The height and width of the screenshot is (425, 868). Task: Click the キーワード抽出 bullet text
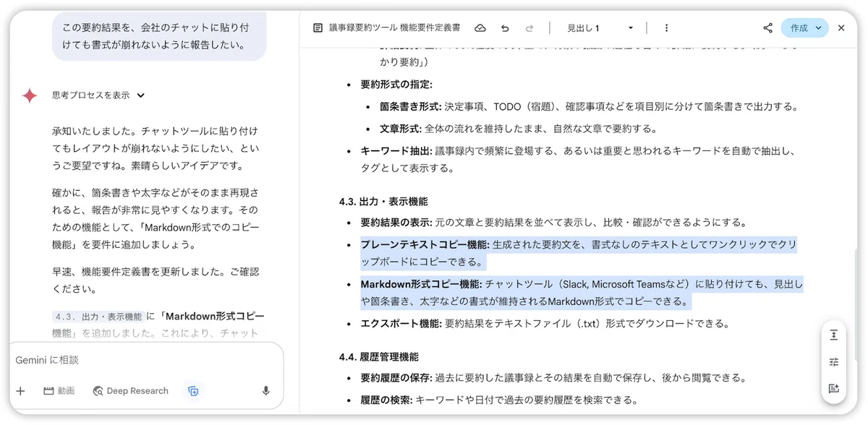(x=578, y=160)
